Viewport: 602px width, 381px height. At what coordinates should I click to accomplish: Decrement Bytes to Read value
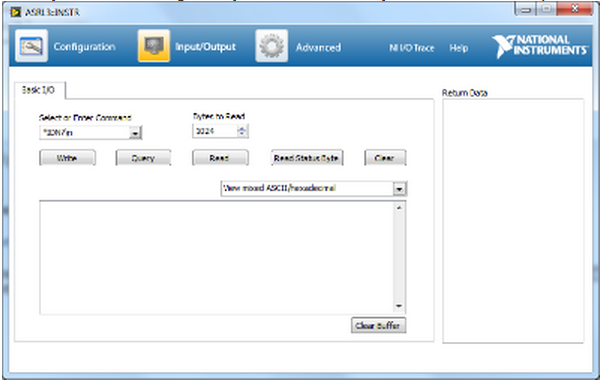pyautogui.click(x=242, y=134)
